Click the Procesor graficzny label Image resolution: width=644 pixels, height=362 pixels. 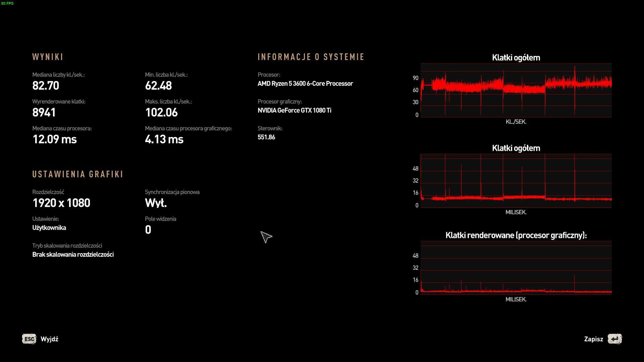coord(279,102)
